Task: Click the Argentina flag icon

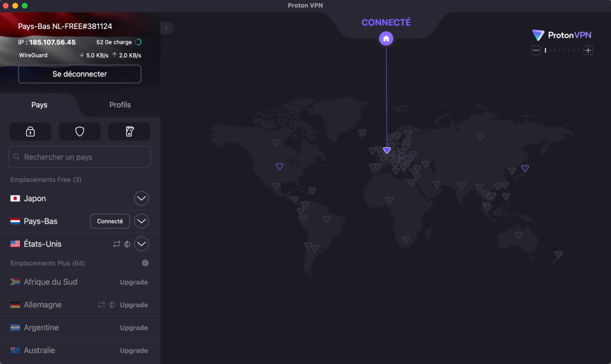Action: tap(15, 328)
